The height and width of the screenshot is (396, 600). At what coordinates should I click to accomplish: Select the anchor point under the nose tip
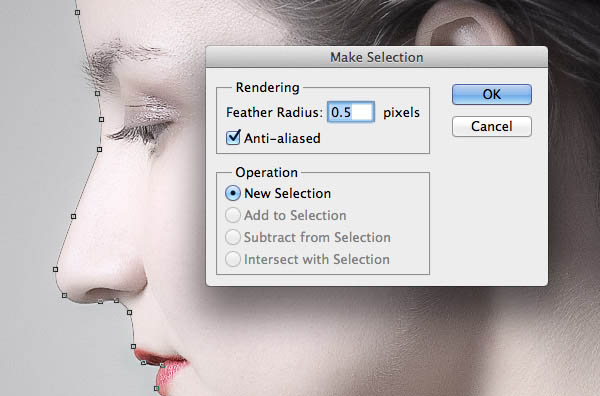click(x=64, y=295)
